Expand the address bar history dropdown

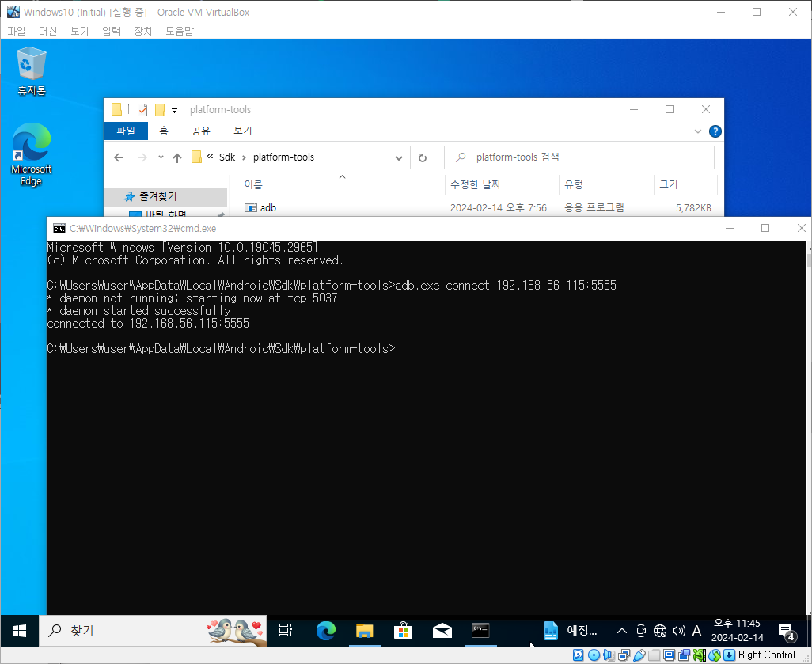[399, 158]
